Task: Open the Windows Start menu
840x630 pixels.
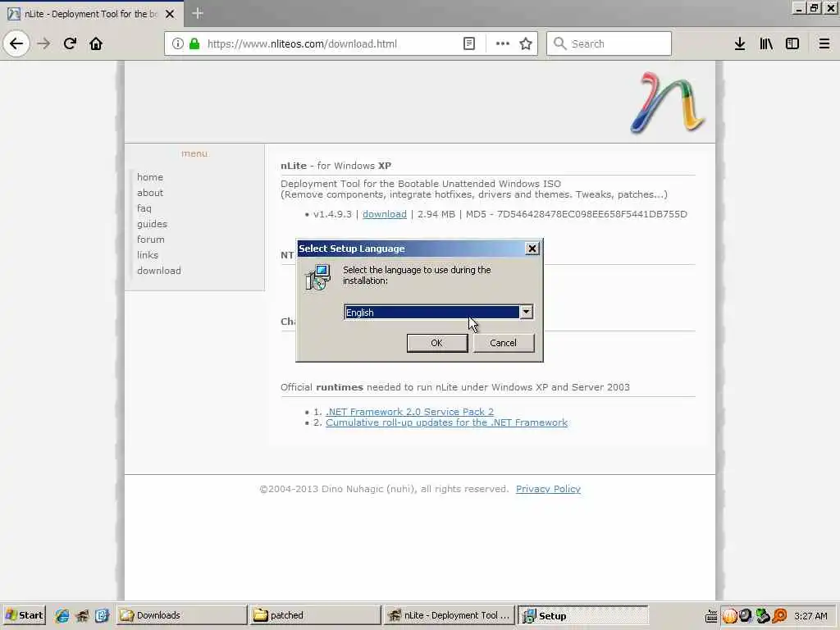Action: [24, 615]
